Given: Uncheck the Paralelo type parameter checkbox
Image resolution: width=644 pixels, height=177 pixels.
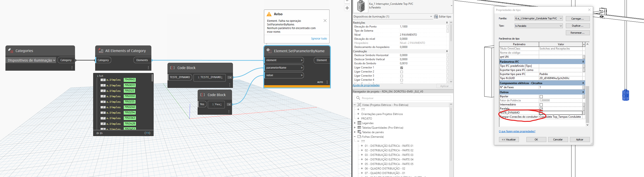Looking at the screenshot, I should click(541, 109).
